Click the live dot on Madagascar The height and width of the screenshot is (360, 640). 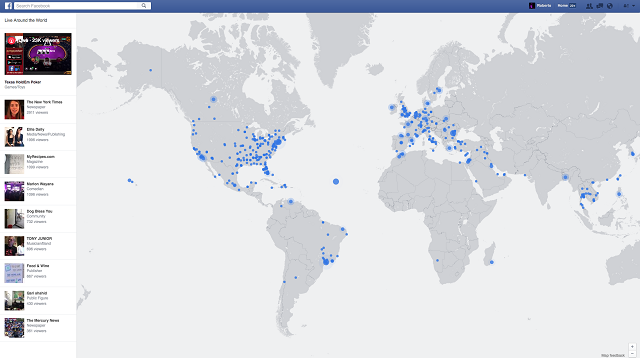pyautogui.click(x=492, y=262)
